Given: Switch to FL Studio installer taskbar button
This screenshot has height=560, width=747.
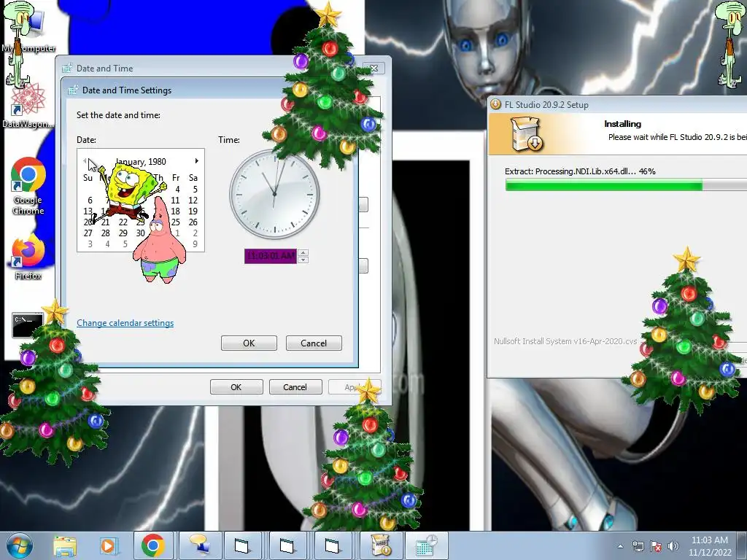Looking at the screenshot, I should point(379,545).
